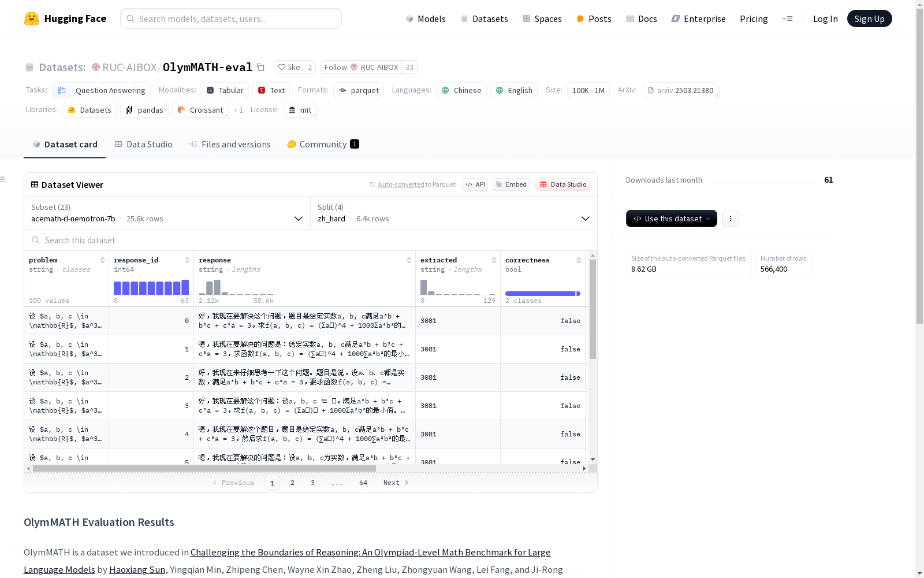Filter by Chinese language tag
924x578 pixels.
(x=461, y=90)
